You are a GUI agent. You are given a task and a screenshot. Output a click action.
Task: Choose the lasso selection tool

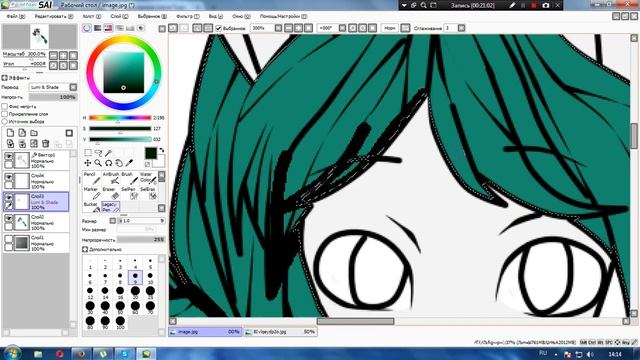(x=98, y=153)
